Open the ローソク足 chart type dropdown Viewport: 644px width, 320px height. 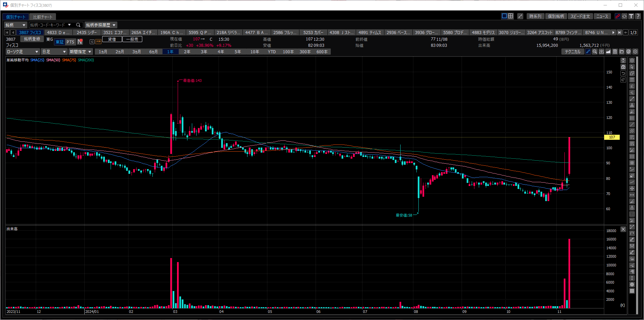[x=23, y=52]
